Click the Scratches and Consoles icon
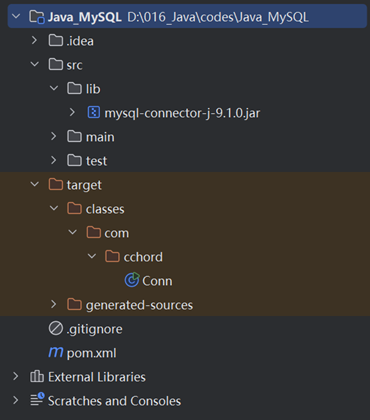Image resolution: width=370 pixels, height=420 pixels. coord(37,400)
